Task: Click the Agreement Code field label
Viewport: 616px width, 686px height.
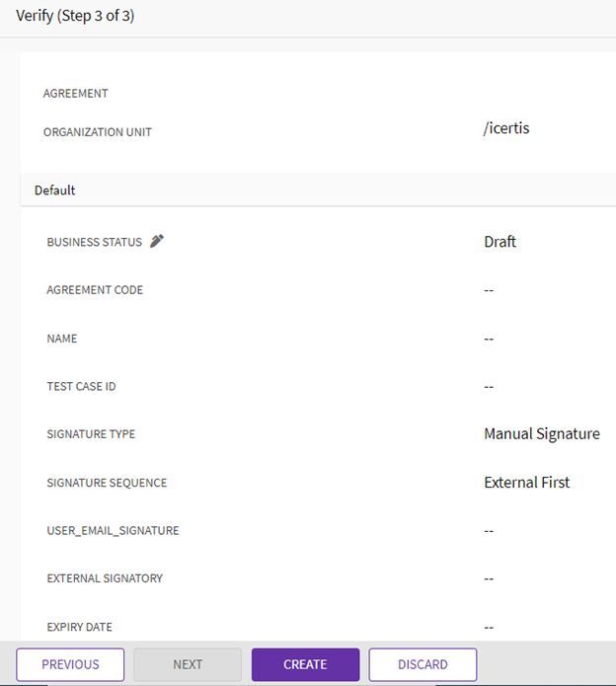Action: click(95, 290)
